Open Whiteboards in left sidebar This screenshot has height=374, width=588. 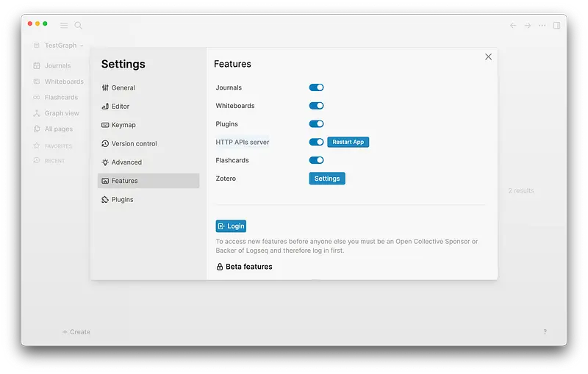pos(64,82)
